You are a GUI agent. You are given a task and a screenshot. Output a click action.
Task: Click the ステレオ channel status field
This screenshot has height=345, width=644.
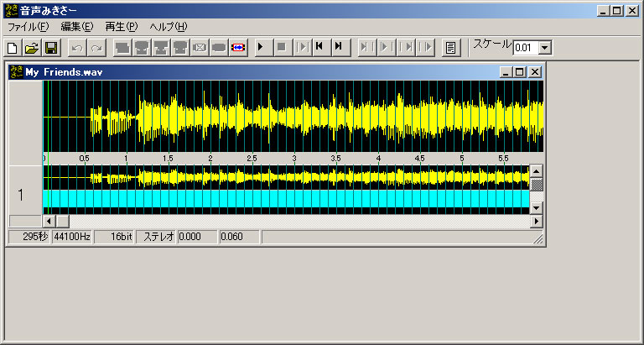tap(156, 237)
